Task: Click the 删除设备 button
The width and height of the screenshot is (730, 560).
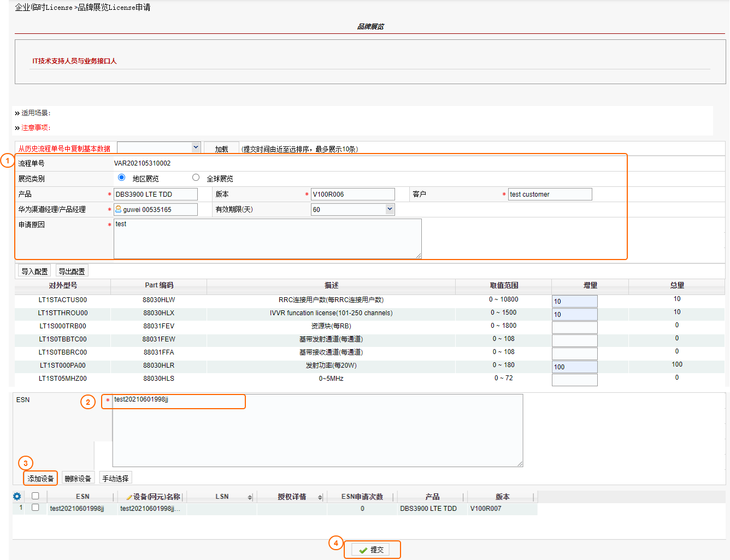Action: click(x=78, y=478)
